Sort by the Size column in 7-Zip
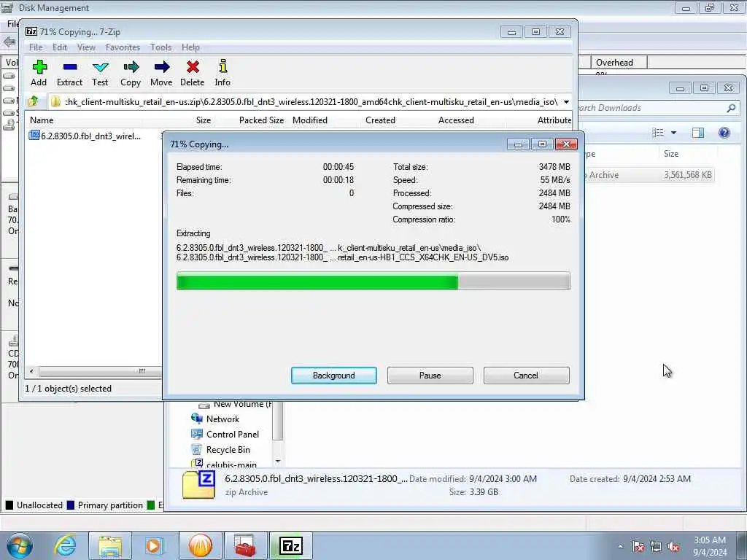The image size is (747, 560). pos(204,120)
